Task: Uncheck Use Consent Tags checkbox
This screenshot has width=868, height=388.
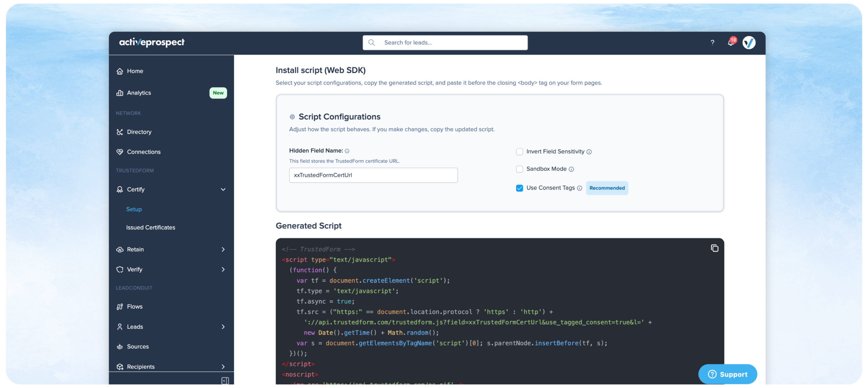Action: tap(519, 188)
